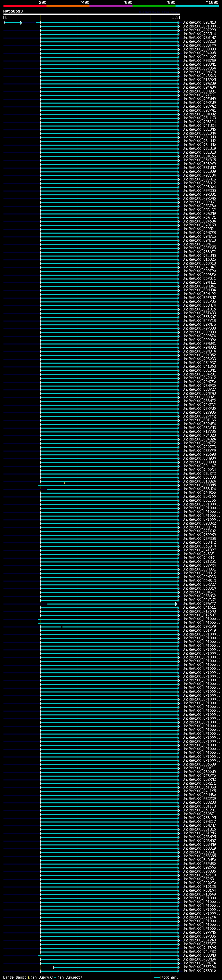Select the UniRef100_A2VCX2 label
The width and height of the screenshot is (222, 980).
(x=199, y=600)
